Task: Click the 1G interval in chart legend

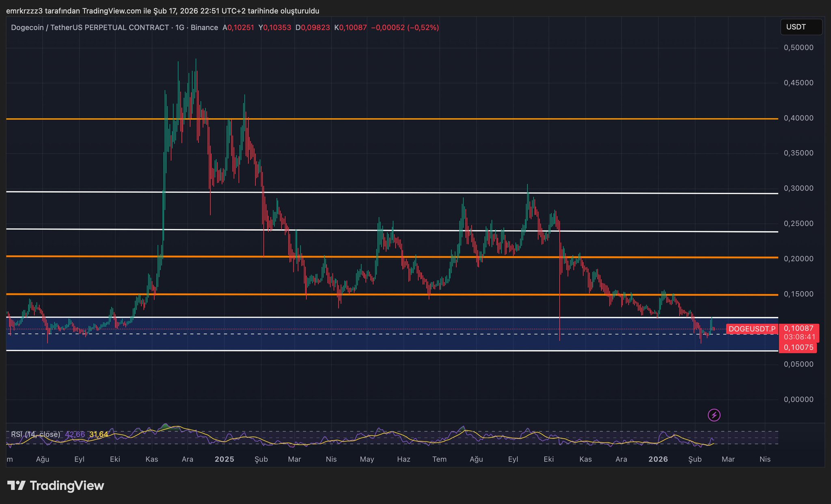Action: [179, 28]
